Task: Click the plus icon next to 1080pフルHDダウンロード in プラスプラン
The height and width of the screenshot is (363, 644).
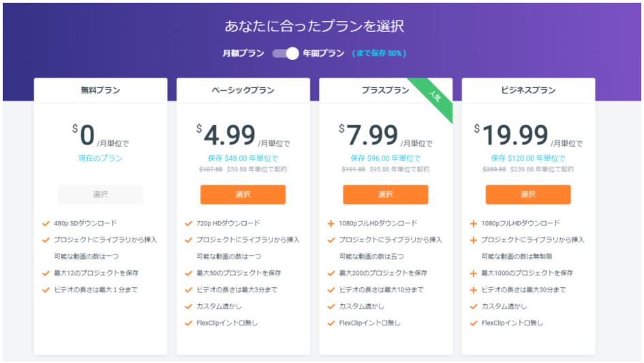Action: (x=331, y=224)
